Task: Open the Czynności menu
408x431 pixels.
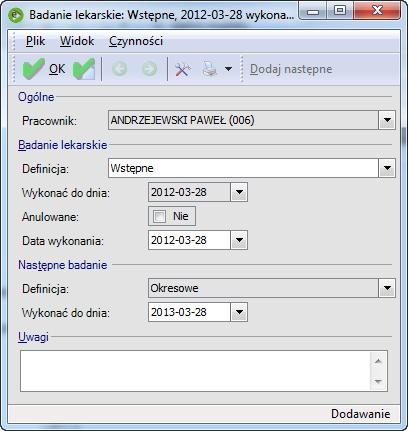Action: coord(136,41)
